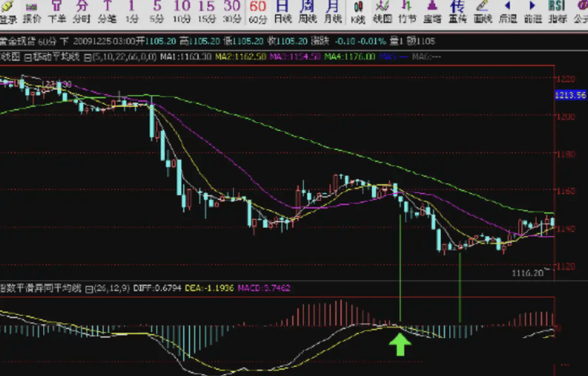Click the 1116.20 low price marker
The image size is (588, 376).
[527, 273]
